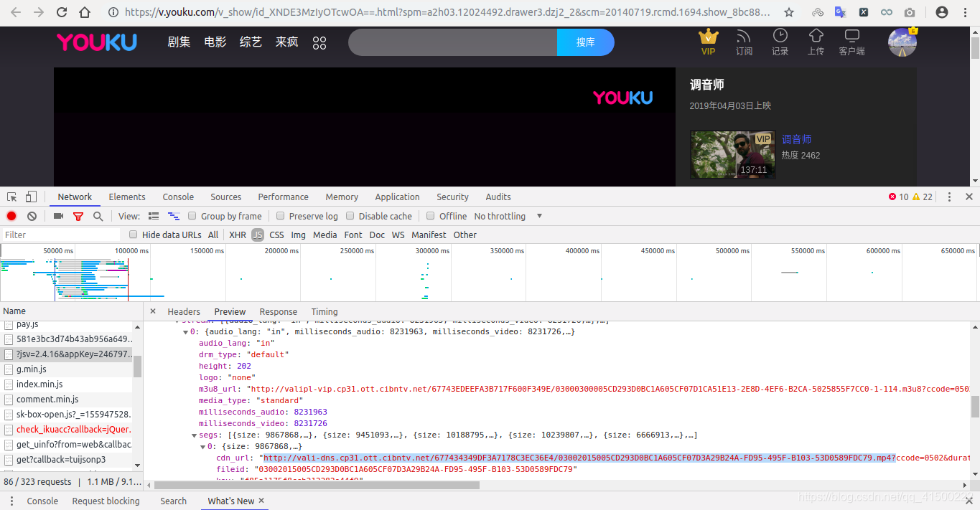Screen dimensions: 980x510
Task: Filter requests by CSS type
Action: (x=276, y=235)
